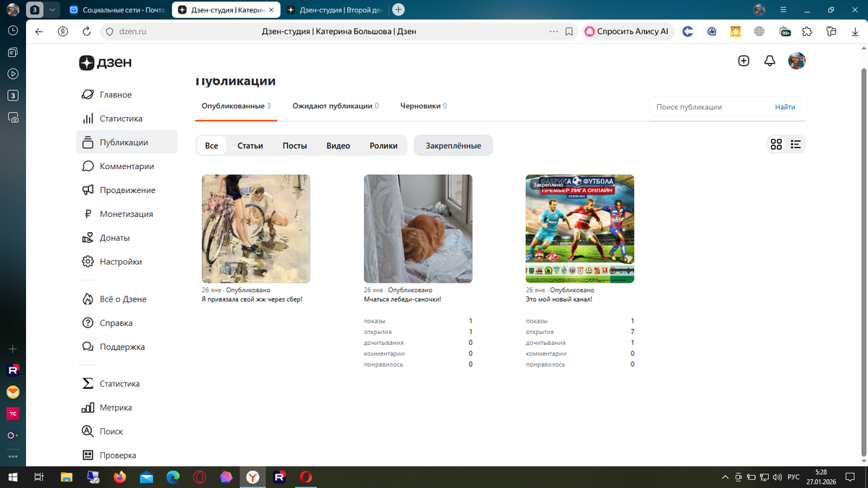Open post 'Я привязала свой жж через сбер!'
Screen dimensions: 868x488
tap(252, 299)
